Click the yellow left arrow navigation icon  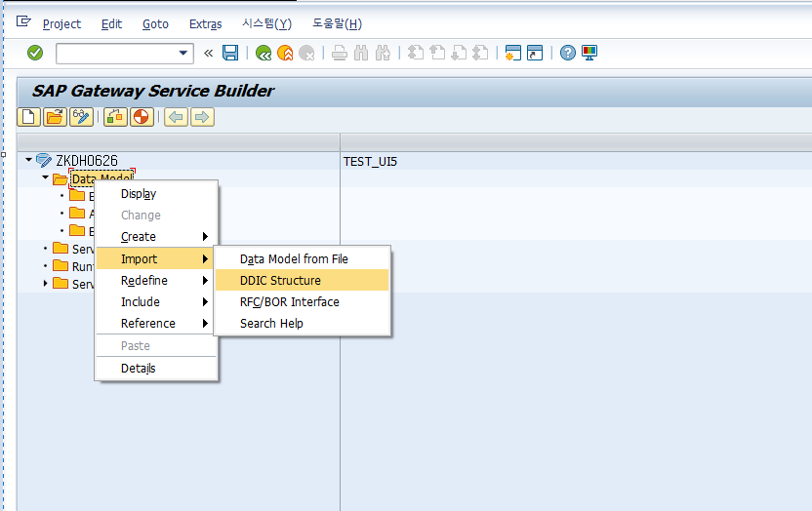176,117
